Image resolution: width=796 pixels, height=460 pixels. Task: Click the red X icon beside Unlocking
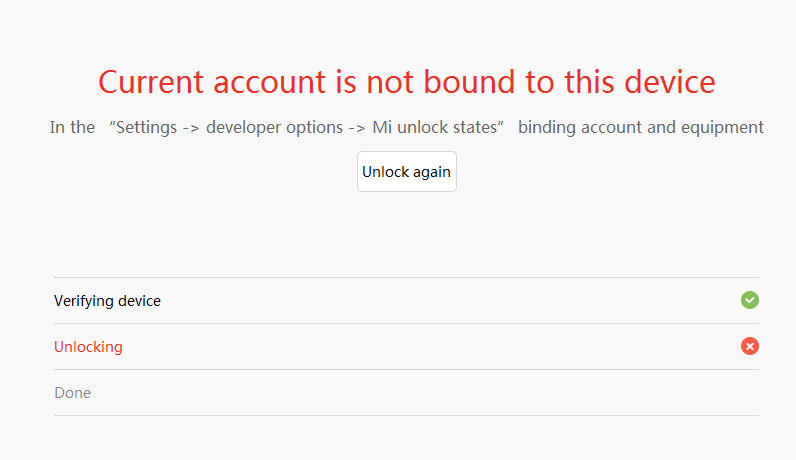[750, 346]
